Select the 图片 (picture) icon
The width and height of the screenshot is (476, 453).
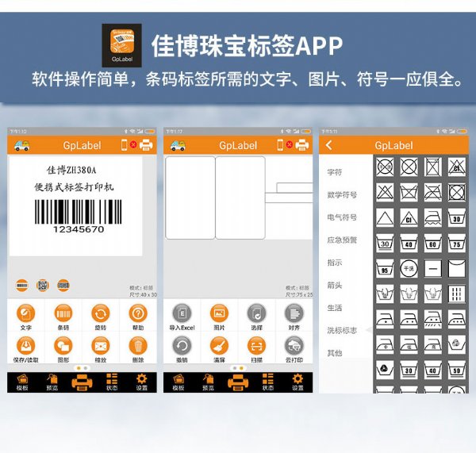point(219,313)
